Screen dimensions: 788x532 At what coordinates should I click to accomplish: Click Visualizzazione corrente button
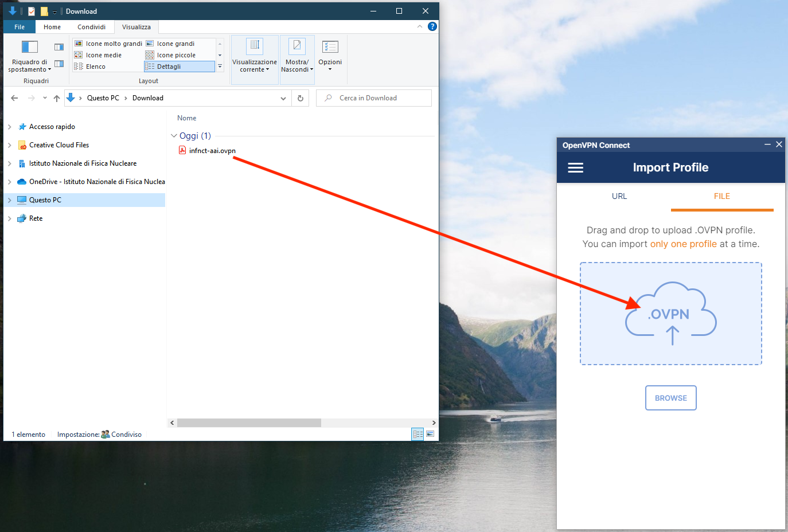tap(255, 60)
